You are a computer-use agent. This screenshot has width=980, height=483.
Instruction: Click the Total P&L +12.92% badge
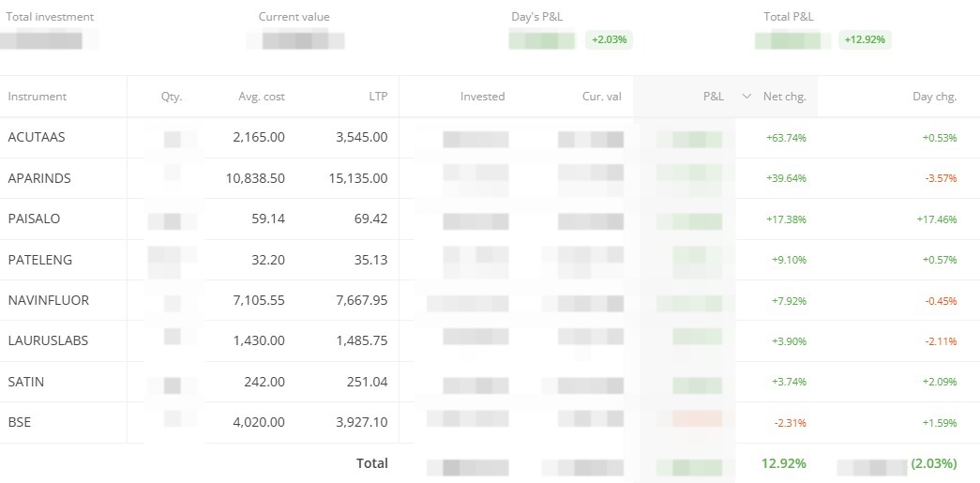[x=865, y=40]
